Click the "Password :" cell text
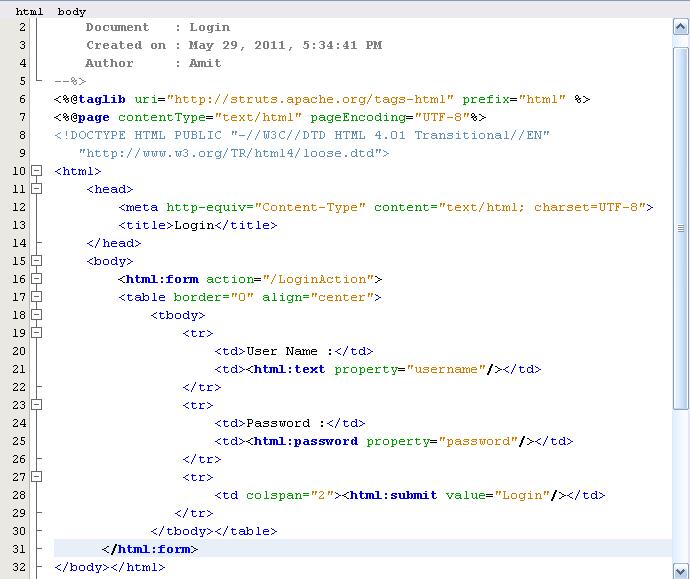Screen dimensions: 690x579 coord(286,423)
